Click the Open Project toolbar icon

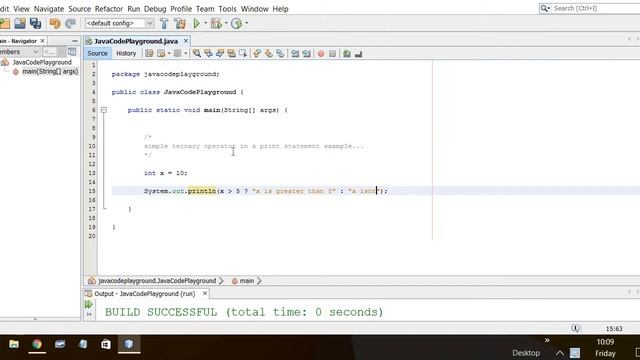tap(20, 23)
